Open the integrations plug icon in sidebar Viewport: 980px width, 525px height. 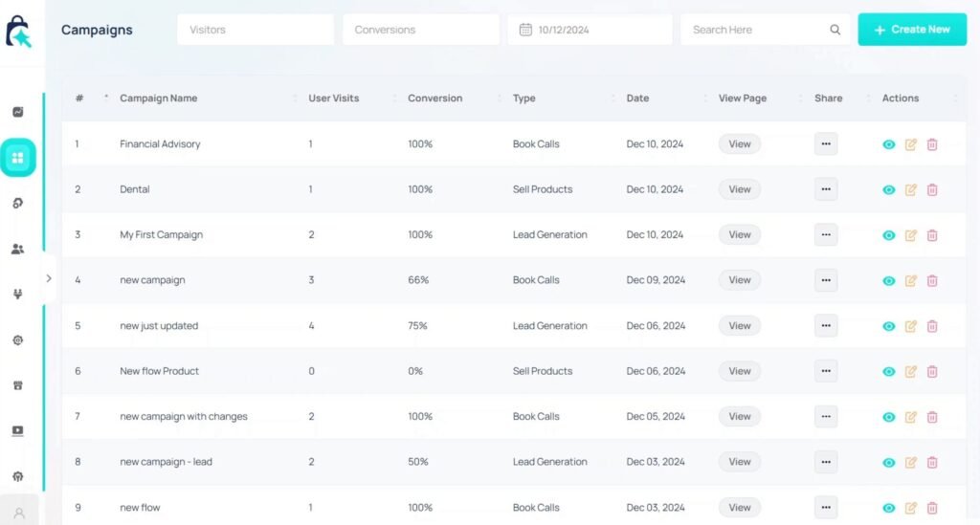(17, 295)
